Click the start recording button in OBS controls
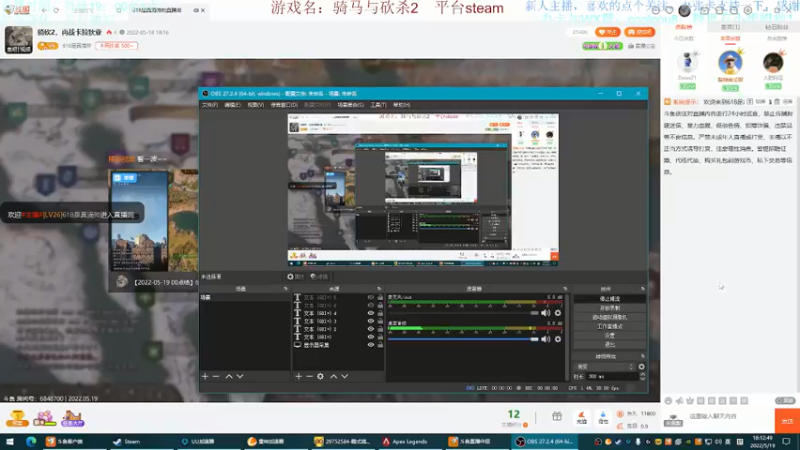This screenshot has height=450, width=800. tap(610, 308)
